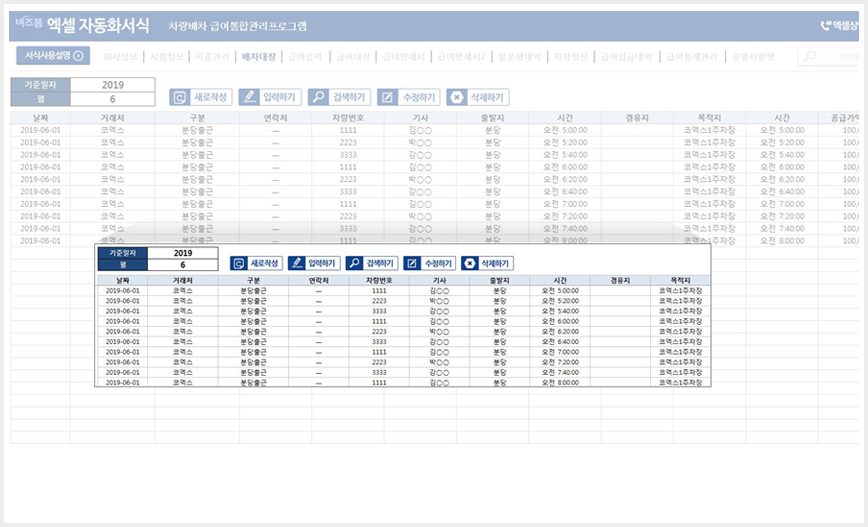Screen dimensions: 868x527
Task: Click the 차량번호 column header in the faded main sheet
Action: [x=348, y=118]
